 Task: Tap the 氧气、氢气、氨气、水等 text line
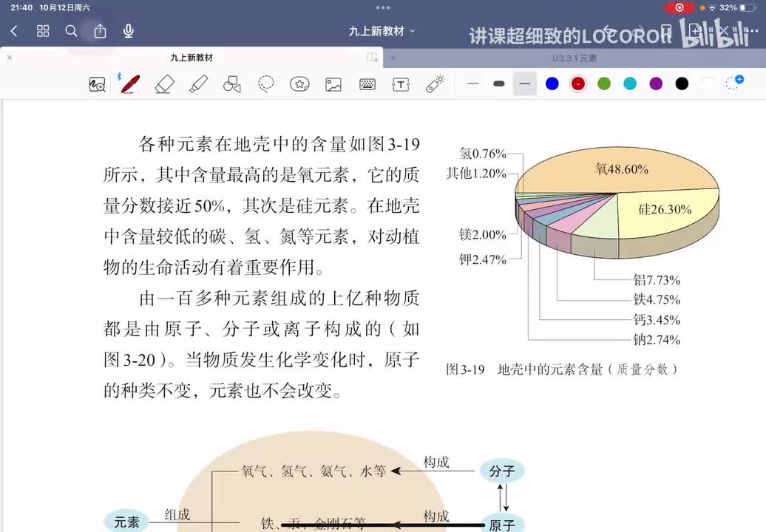(313, 471)
